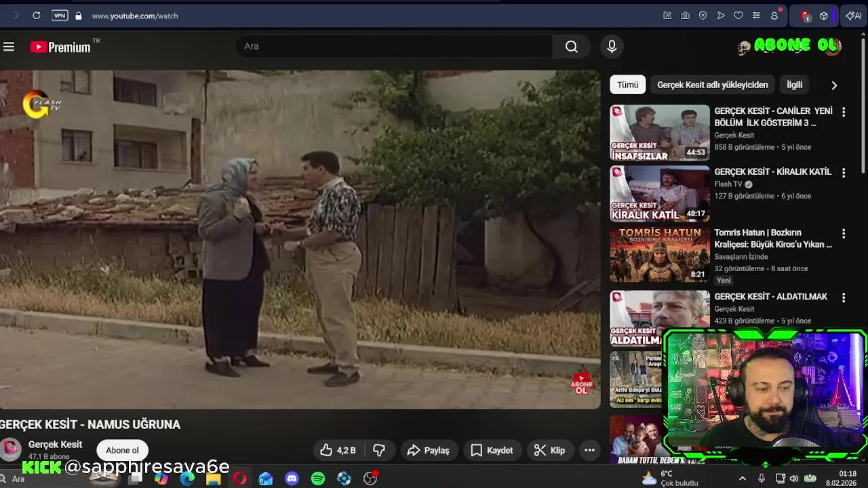Open Spotify from taskbar
This screenshot has height=488, width=868.
(317, 479)
